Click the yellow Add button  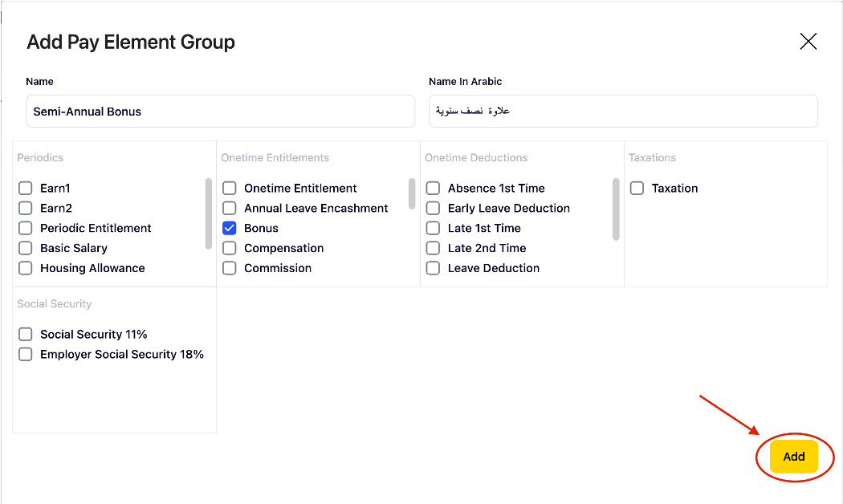tap(793, 457)
